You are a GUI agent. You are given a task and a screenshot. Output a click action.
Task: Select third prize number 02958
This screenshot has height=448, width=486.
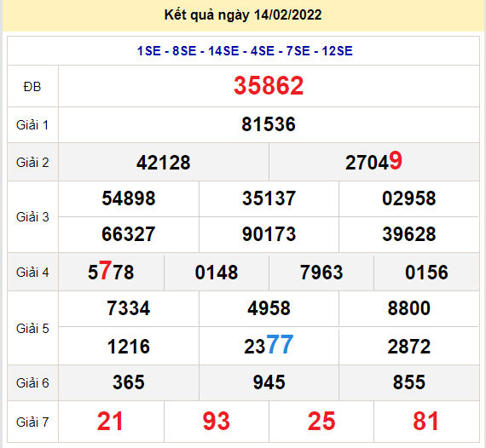[x=408, y=198]
